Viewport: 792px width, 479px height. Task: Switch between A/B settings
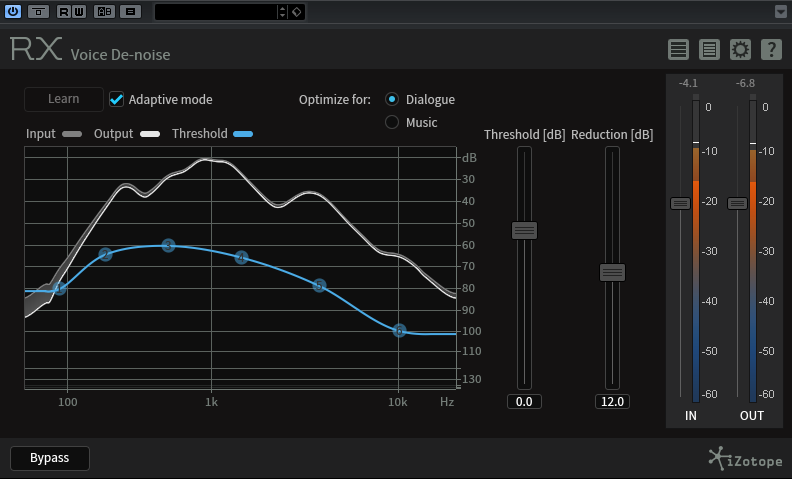(x=104, y=11)
